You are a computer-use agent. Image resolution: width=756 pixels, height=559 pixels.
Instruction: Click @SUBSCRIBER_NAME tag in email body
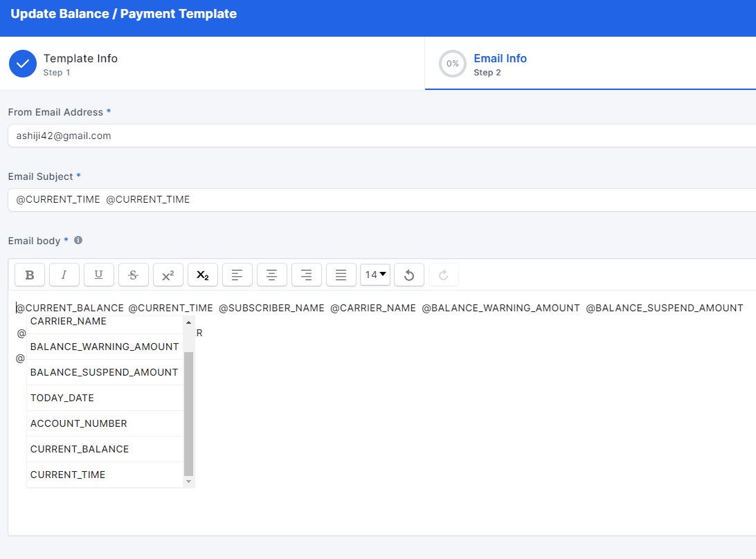271,308
